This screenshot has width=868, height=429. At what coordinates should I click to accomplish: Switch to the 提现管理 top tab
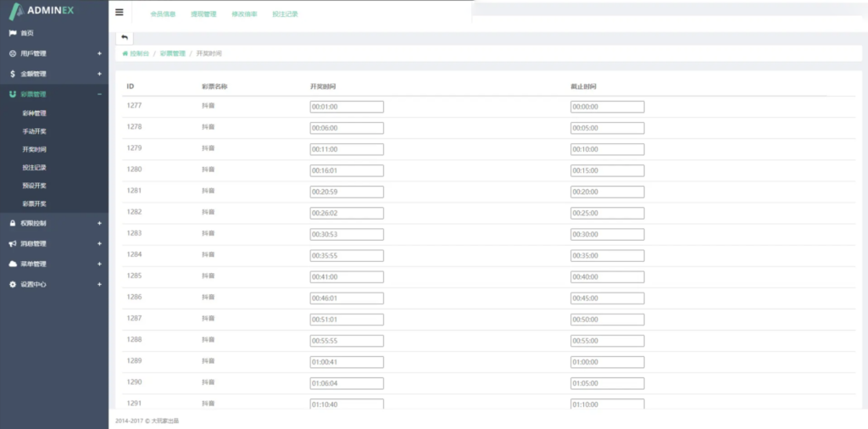coord(203,14)
